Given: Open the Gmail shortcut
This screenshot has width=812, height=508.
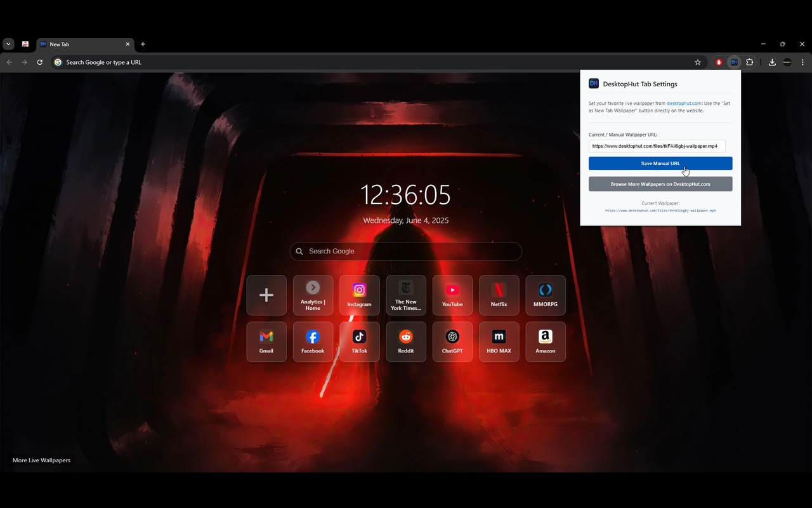Looking at the screenshot, I should point(266,341).
